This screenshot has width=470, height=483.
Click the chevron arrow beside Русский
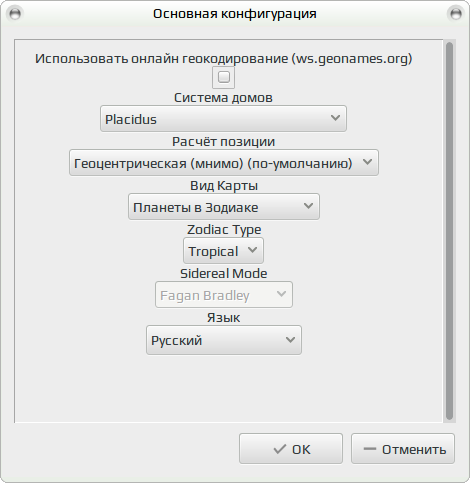coord(290,340)
